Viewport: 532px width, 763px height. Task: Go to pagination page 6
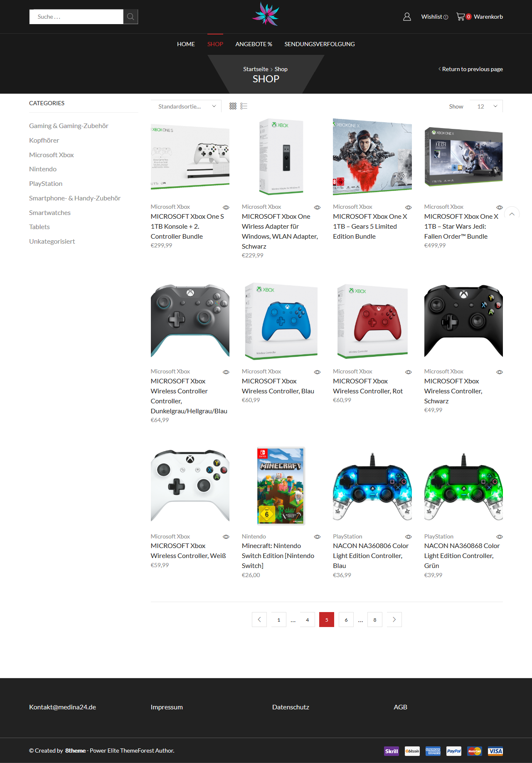(346, 620)
